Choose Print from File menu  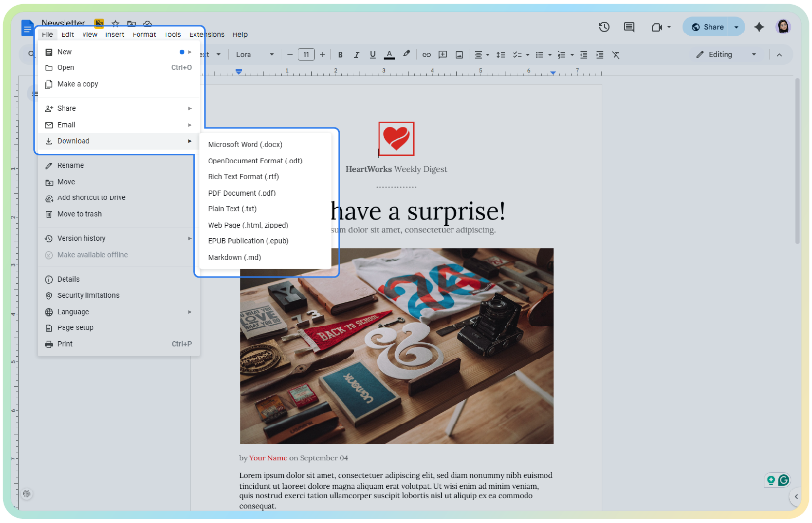pyautogui.click(x=119, y=344)
